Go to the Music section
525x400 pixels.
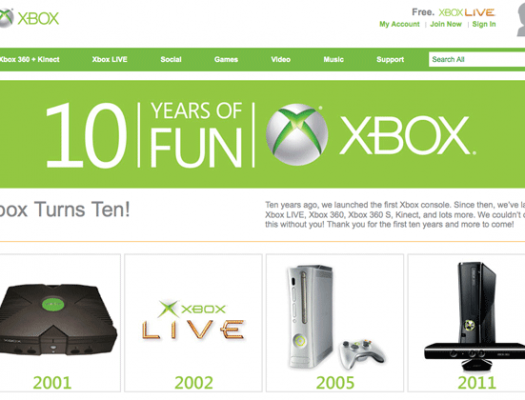tap(333, 60)
